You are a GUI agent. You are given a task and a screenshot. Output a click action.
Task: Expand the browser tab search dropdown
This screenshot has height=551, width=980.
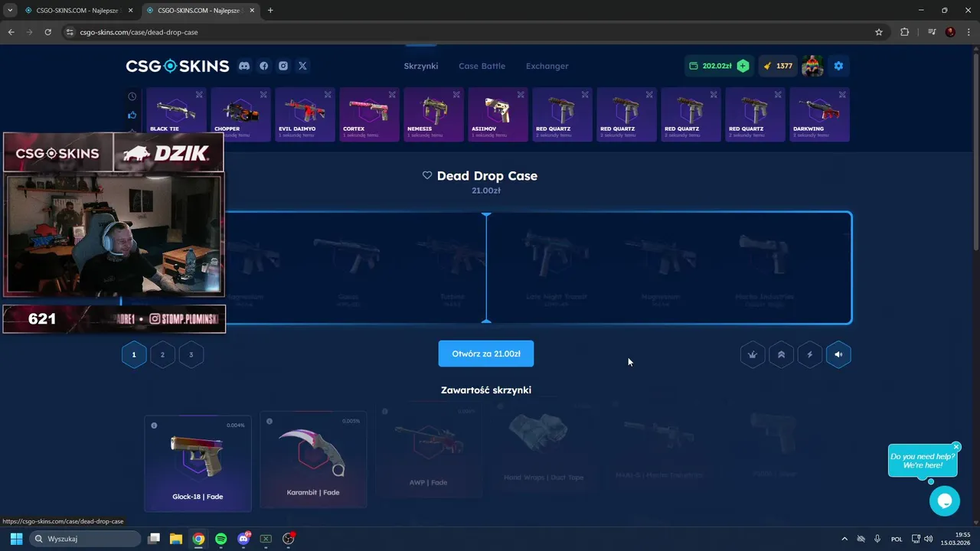[9, 11]
